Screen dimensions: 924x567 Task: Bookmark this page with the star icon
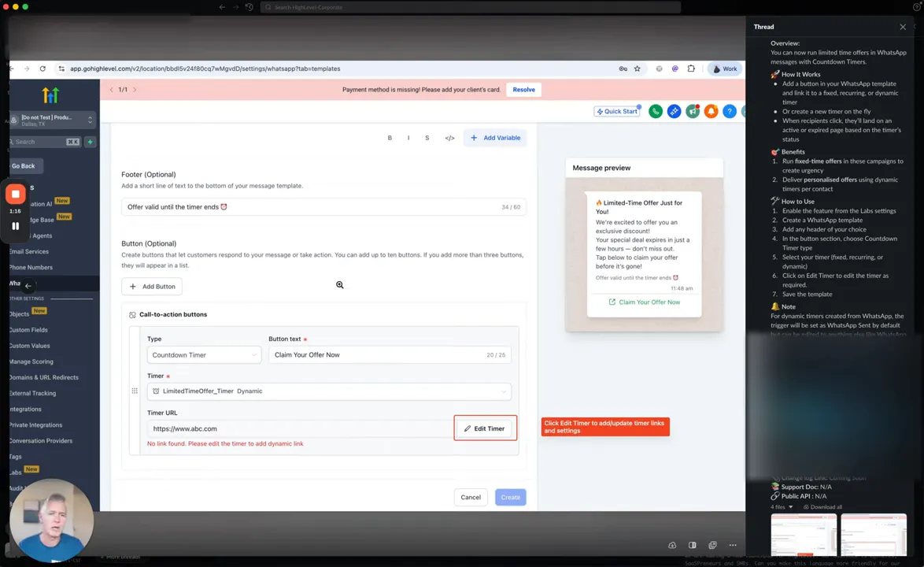[637, 69]
